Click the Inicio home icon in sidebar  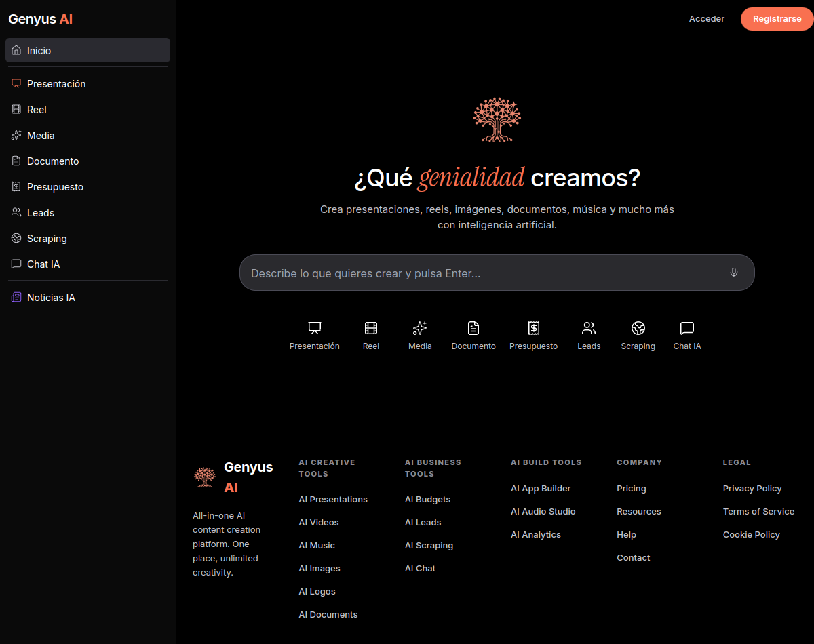click(16, 51)
